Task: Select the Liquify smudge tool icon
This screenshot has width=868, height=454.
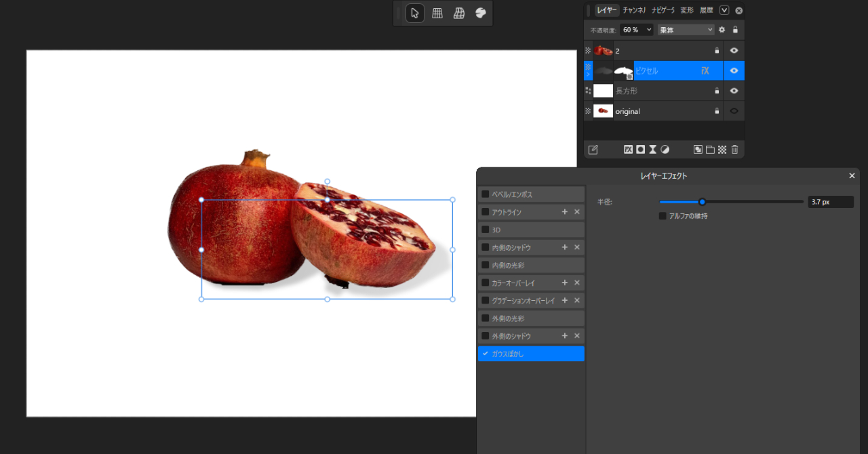Action: tap(481, 13)
